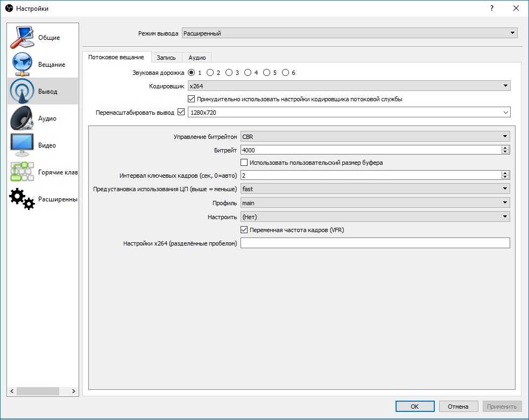
Task: Select audio track 1 radio button
Action: click(x=191, y=72)
